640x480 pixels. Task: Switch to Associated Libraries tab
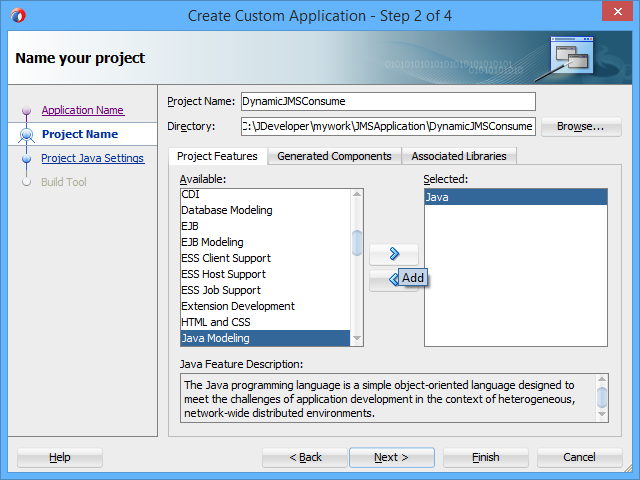[459, 156]
